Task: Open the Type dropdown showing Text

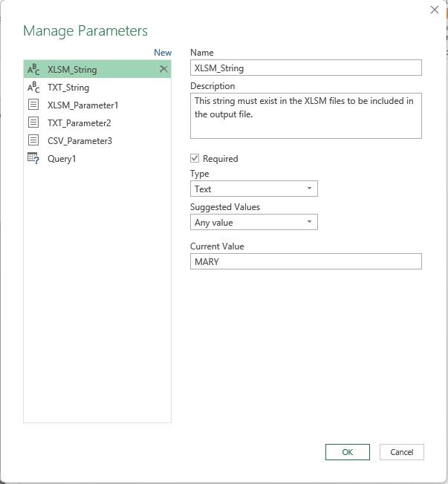Action: tap(254, 189)
